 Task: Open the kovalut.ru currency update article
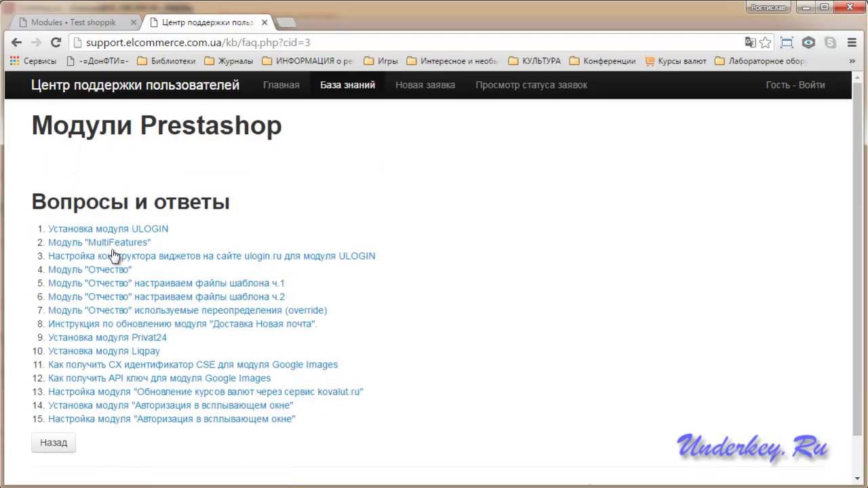(205, 392)
